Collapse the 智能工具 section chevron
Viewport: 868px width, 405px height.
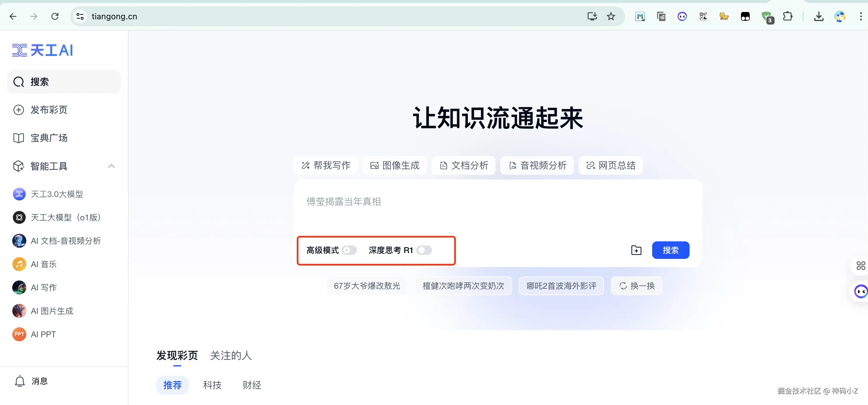click(112, 166)
